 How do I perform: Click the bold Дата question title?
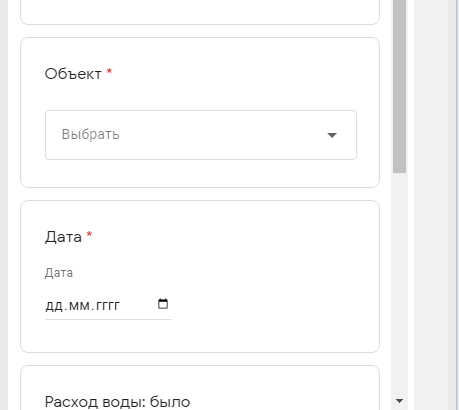[x=63, y=237]
